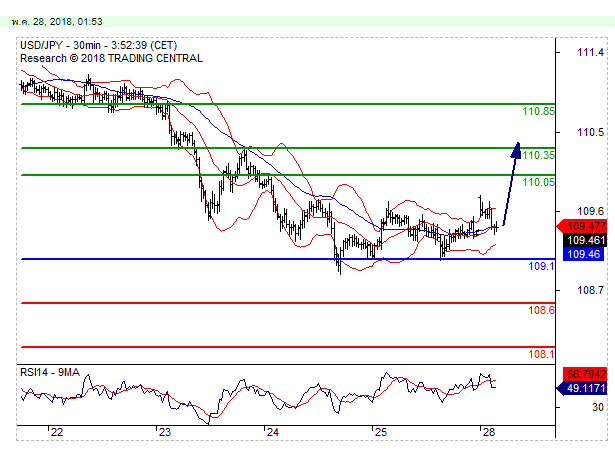Click the date header 'พ.ค. 28, 2018, 01:53'
Viewport: 615px width, 452px height.
[57, 22]
